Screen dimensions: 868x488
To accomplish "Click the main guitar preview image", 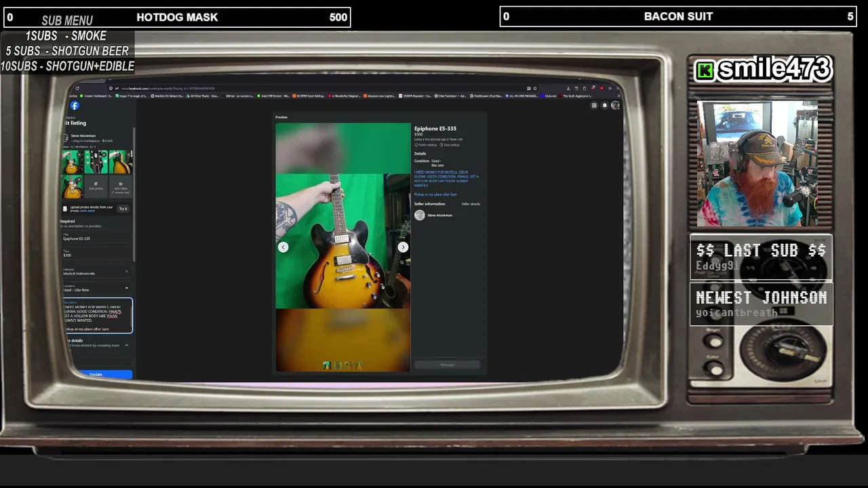I will (342, 241).
